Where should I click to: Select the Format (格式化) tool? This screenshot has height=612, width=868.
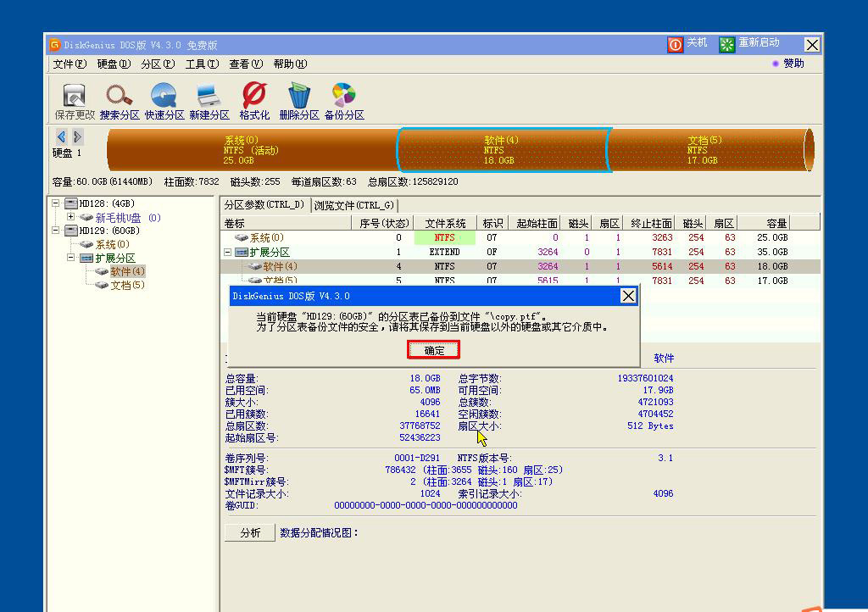click(x=254, y=101)
